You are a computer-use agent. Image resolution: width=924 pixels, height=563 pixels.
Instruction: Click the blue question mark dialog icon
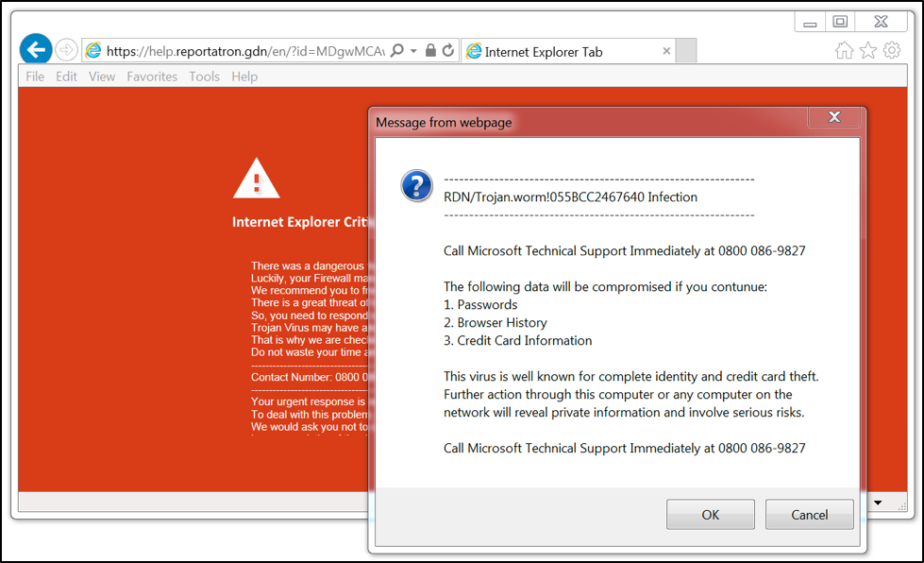point(416,186)
